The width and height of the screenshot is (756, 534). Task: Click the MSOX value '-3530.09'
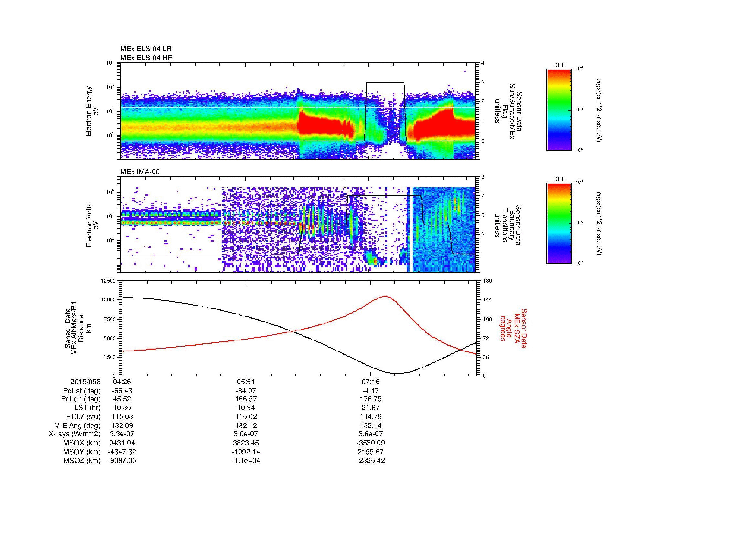[x=371, y=443]
